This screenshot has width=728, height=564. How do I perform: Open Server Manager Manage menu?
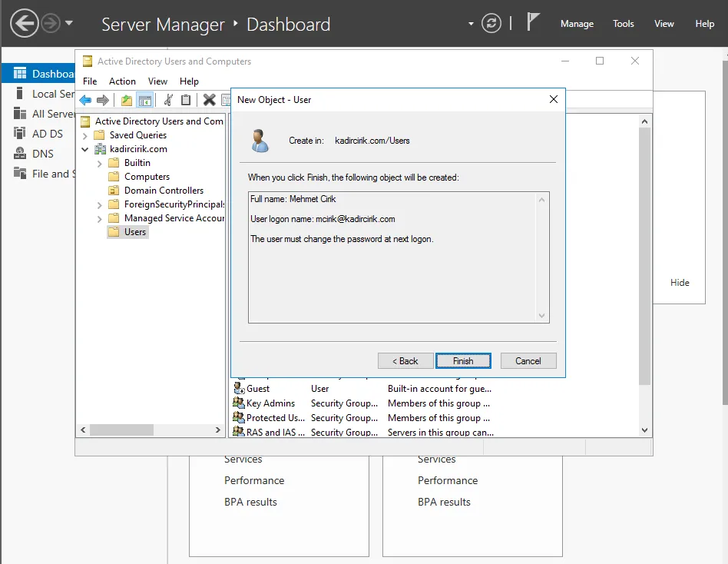577,24
